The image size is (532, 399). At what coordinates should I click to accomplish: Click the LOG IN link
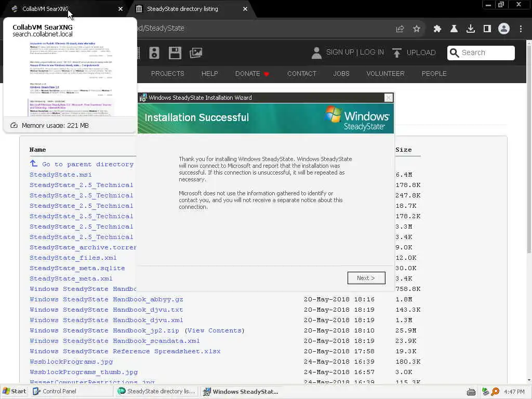[x=372, y=52]
